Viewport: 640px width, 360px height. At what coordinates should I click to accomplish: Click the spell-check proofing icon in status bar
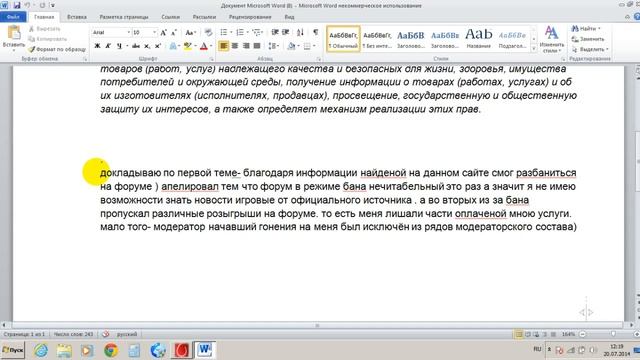click(x=106, y=334)
